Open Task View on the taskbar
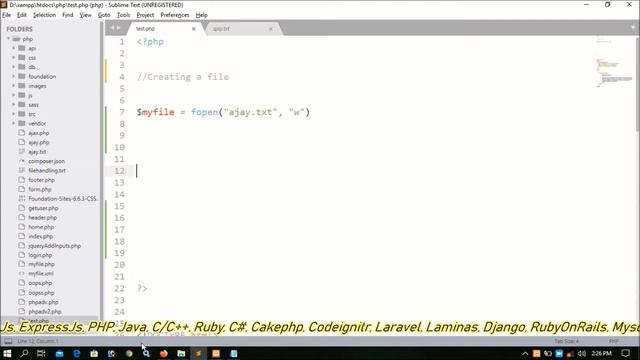The width and height of the screenshot is (640, 360). (x=41, y=353)
